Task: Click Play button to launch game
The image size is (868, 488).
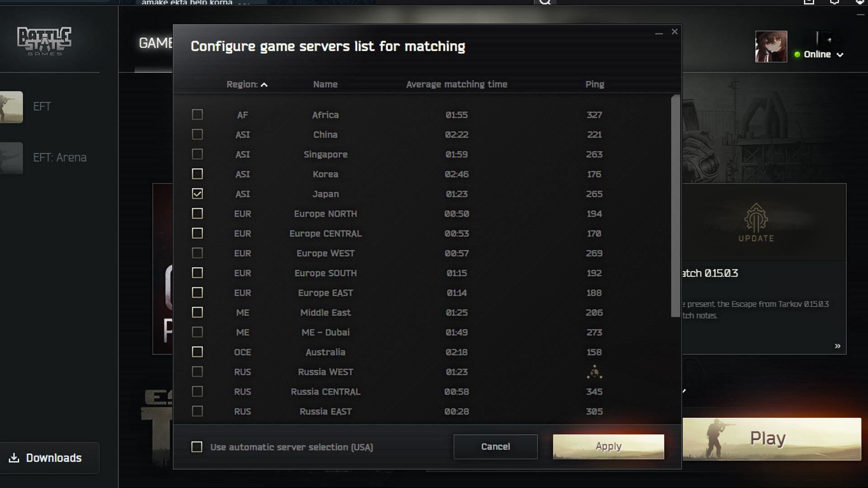Action: click(x=768, y=438)
